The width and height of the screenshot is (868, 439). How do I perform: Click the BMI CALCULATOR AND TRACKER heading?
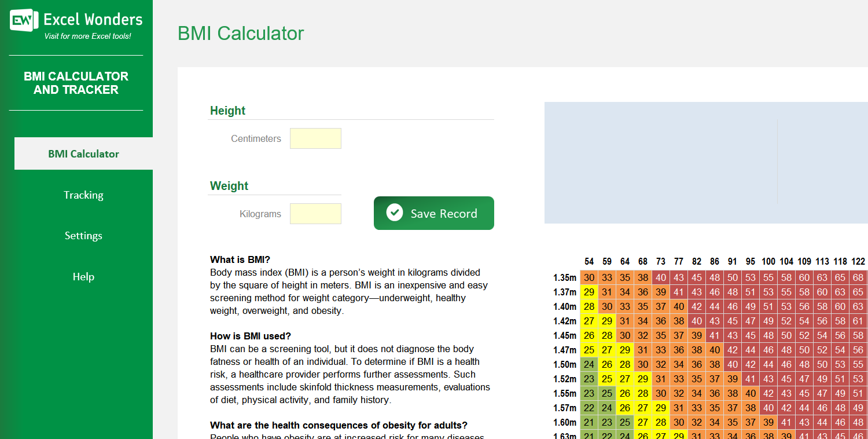[76, 83]
